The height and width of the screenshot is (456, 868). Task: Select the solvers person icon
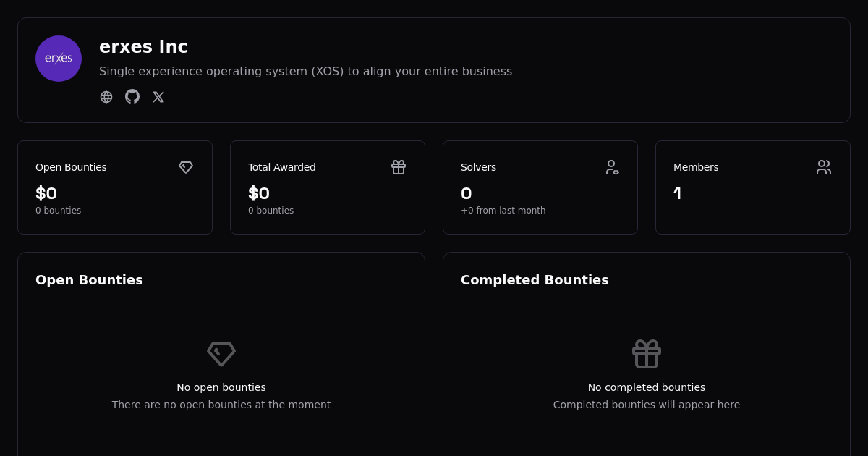611,167
